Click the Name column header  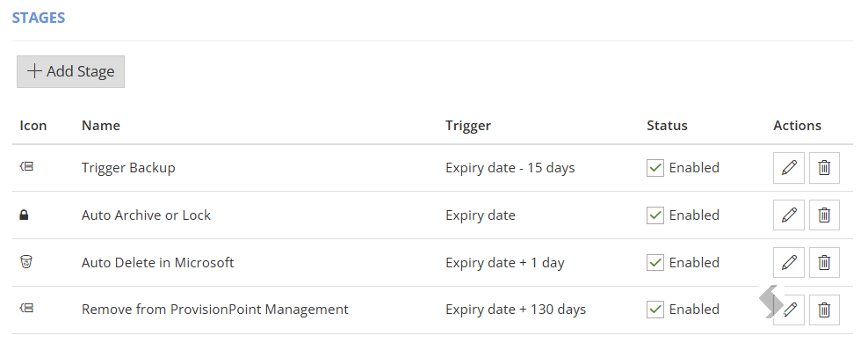[101, 126]
